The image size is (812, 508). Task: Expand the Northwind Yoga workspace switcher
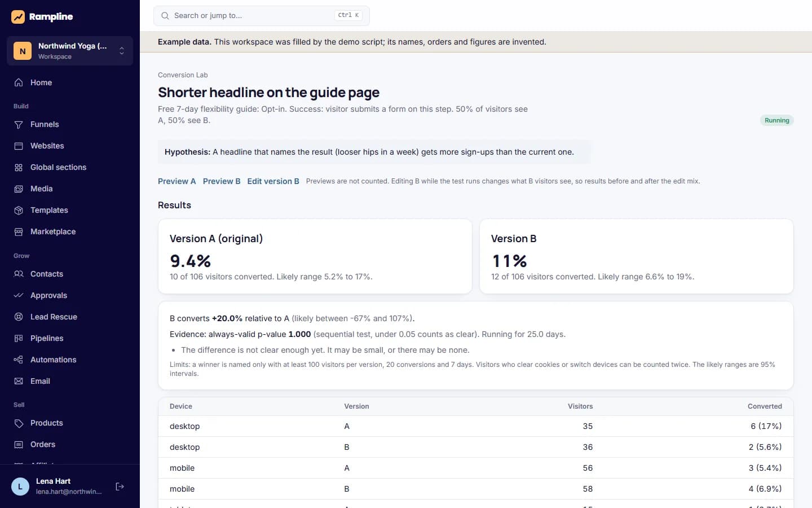70,51
